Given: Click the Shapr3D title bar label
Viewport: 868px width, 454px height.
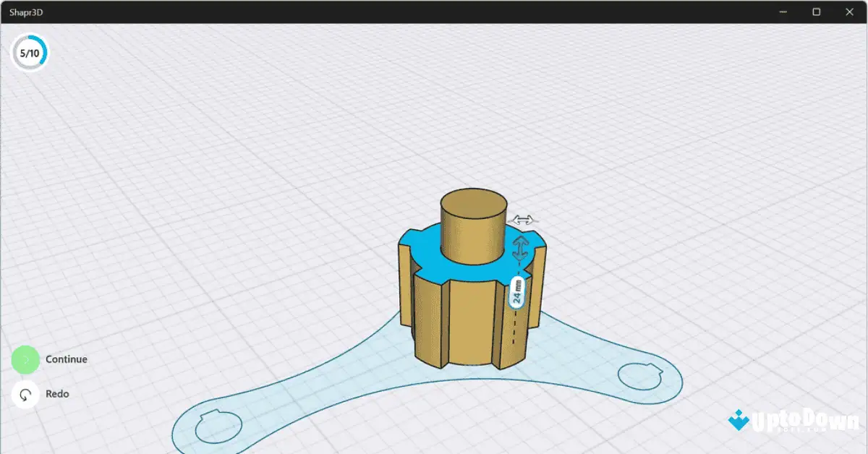Looking at the screenshot, I should click(x=26, y=12).
